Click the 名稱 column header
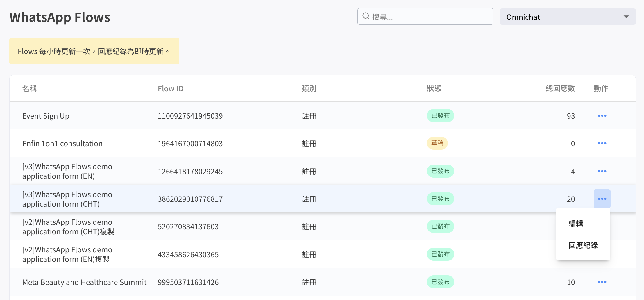The width and height of the screenshot is (644, 300). [30, 89]
